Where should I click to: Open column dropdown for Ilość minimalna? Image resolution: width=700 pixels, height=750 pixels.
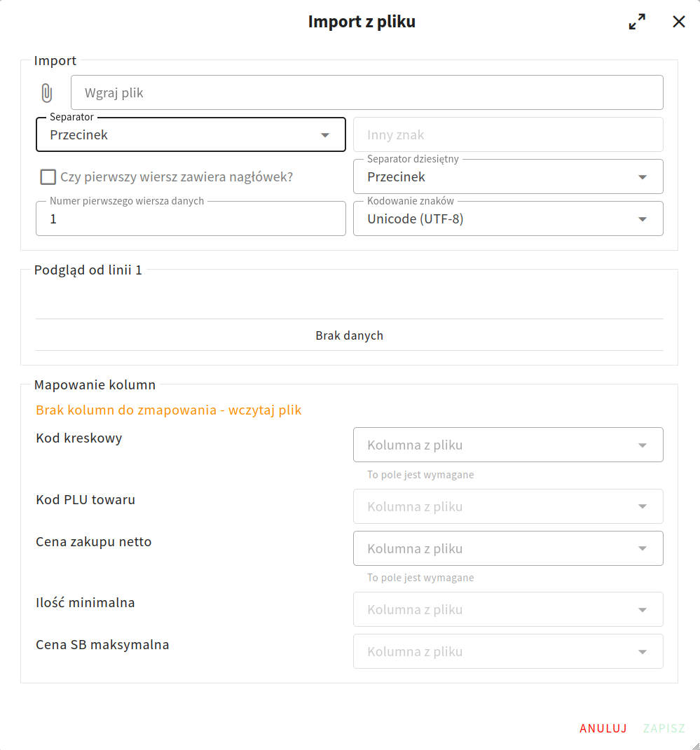pyautogui.click(x=507, y=609)
